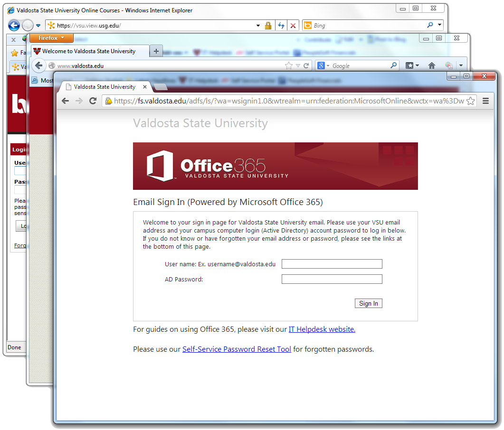Screen dimensions: 504x430
Task: Open the Favorites star in Internet Explorer
Action: [14, 53]
